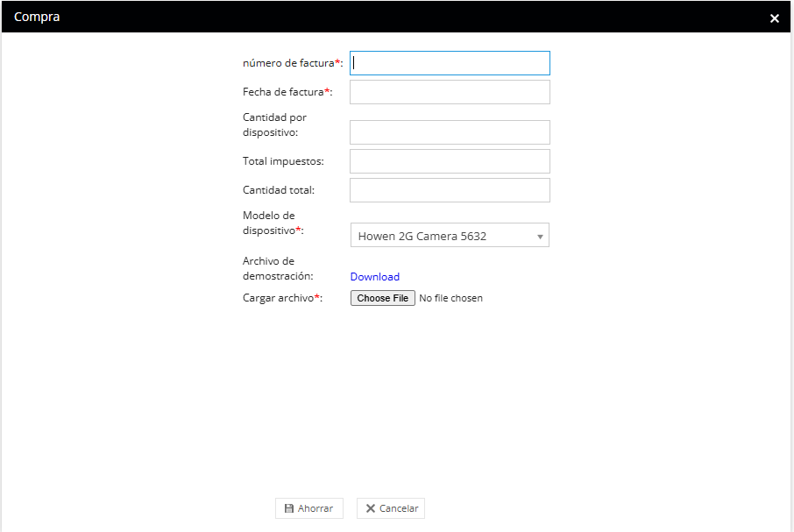Image resolution: width=794 pixels, height=532 pixels.
Task: Click the X icon on the Cancelar button
Action: tap(371, 508)
